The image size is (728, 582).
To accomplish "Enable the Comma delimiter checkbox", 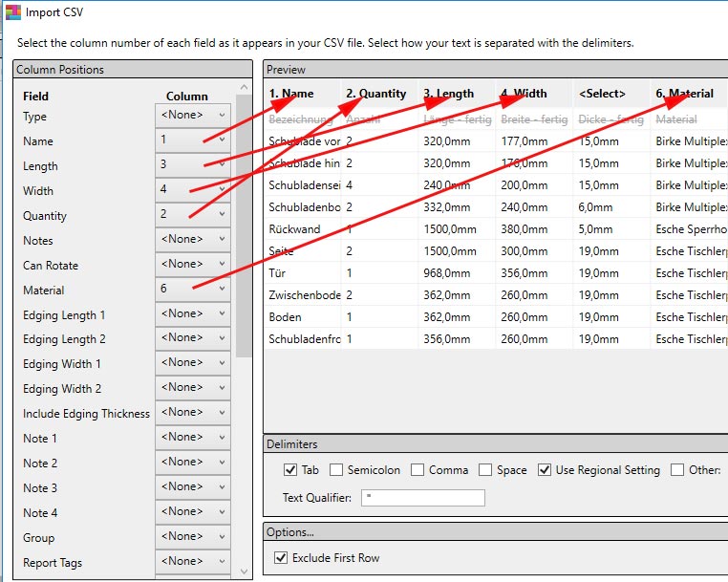I will [x=418, y=470].
